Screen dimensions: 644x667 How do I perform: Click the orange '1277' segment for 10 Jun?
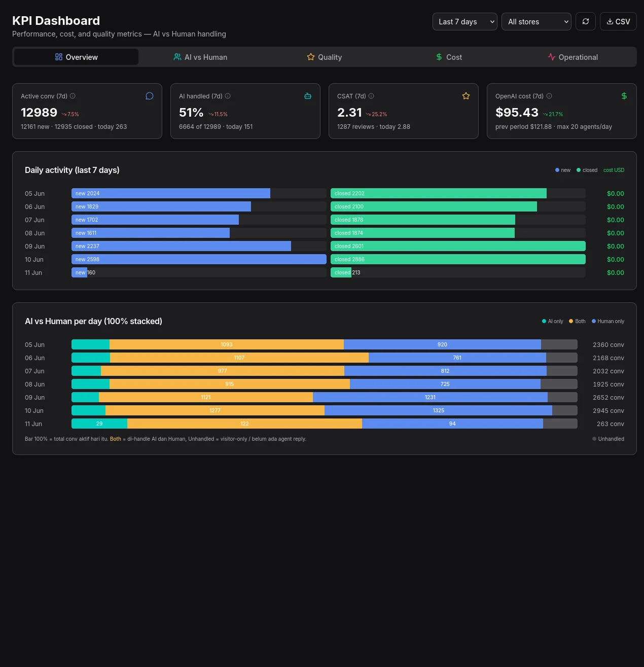(x=215, y=410)
